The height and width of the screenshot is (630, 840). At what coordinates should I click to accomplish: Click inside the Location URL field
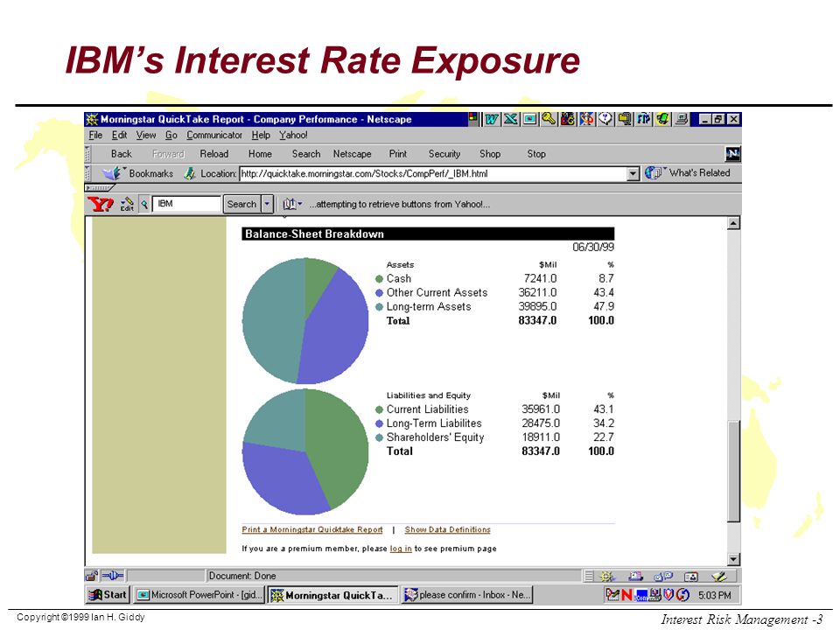(433, 173)
